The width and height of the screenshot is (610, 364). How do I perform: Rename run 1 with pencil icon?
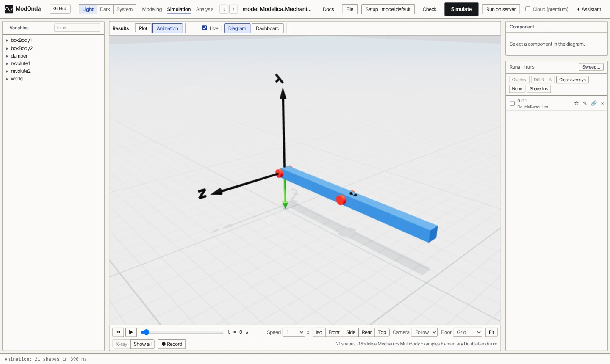pyautogui.click(x=585, y=103)
